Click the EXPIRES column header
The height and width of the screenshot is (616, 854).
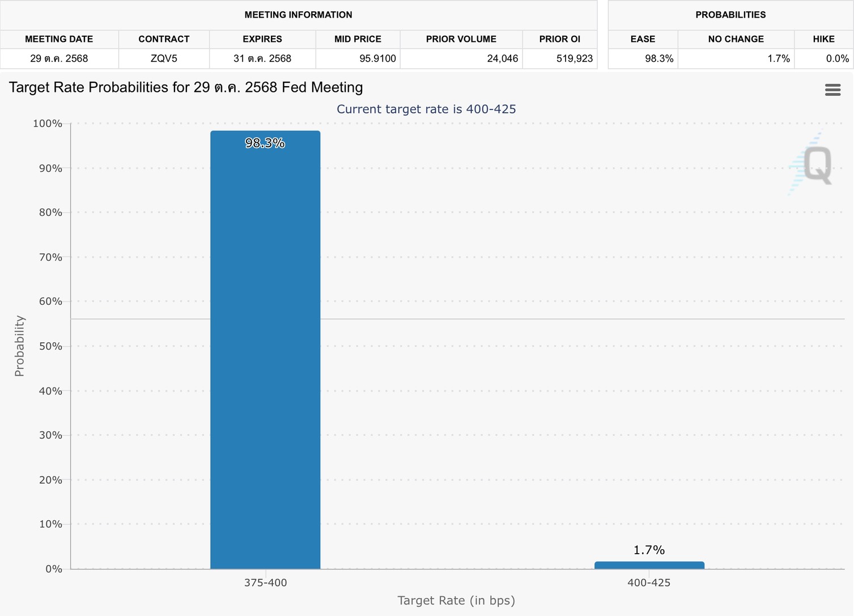point(262,39)
